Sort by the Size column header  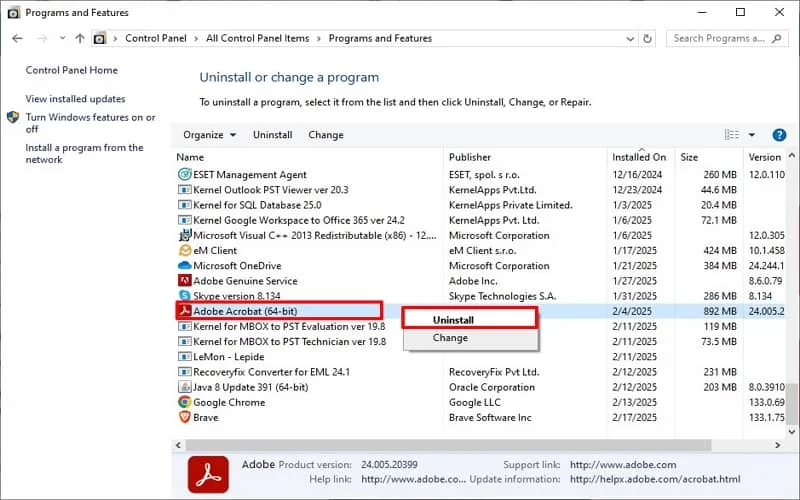[710, 157]
